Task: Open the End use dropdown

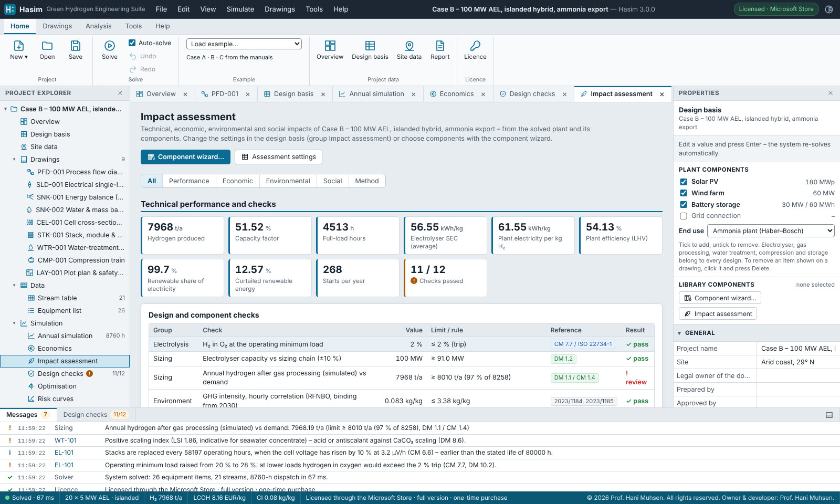Action: [771, 231]
